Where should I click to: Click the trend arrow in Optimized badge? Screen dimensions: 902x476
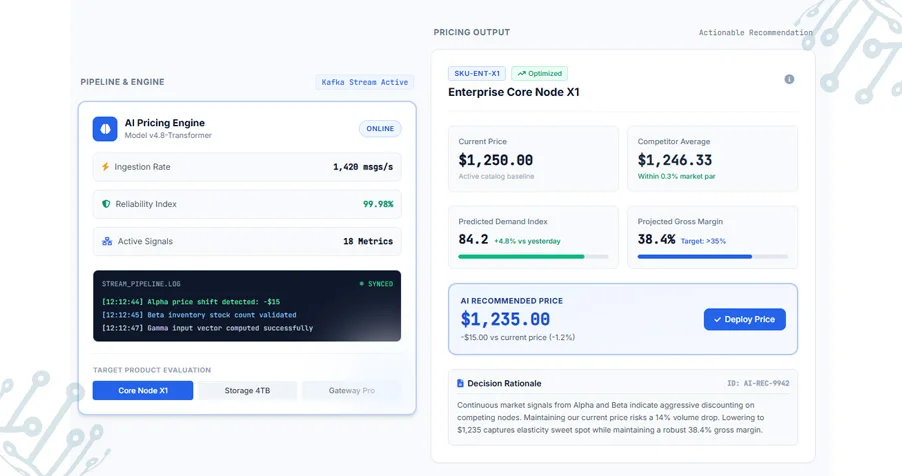521,74
